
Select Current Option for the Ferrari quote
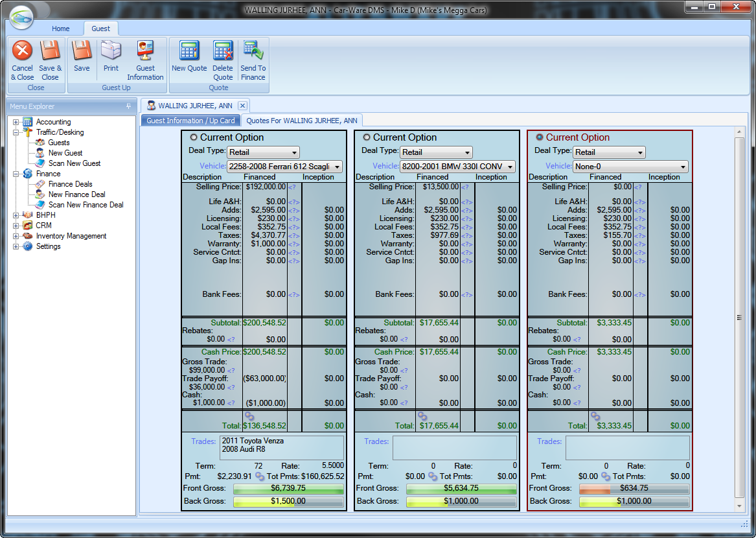coord(194,137)
